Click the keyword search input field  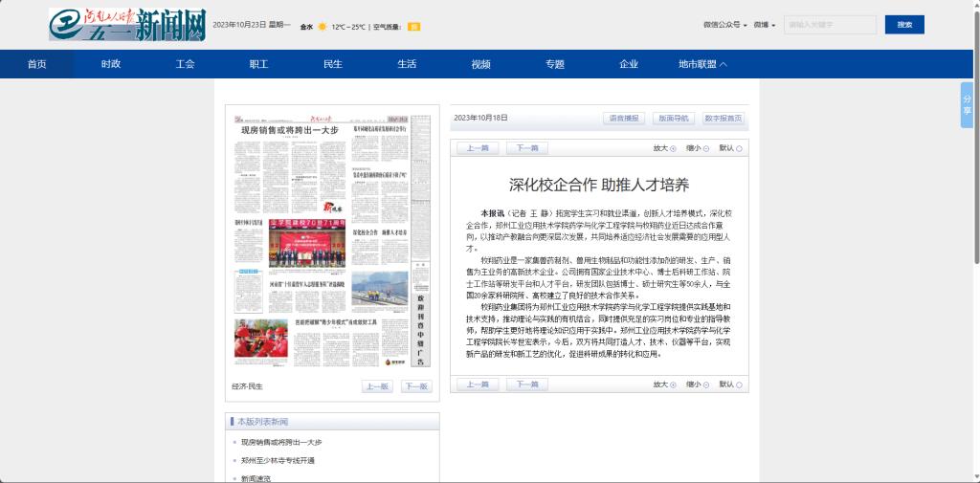tap(829, 25)
